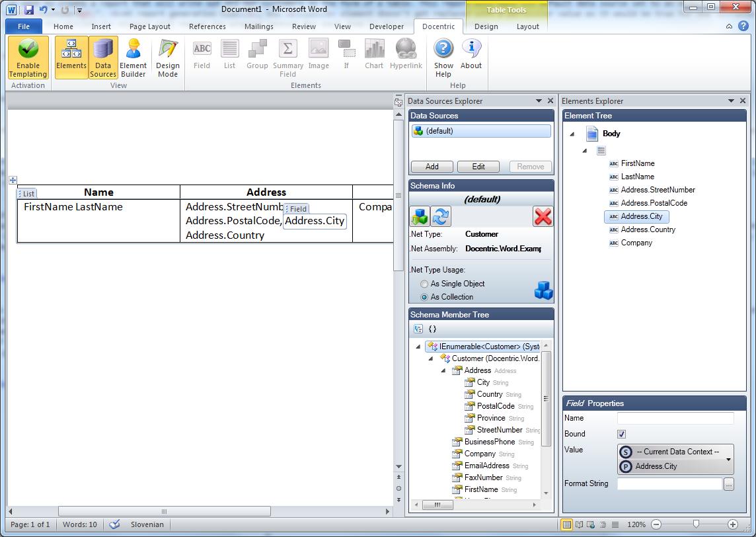Insert an Image element

319,54
